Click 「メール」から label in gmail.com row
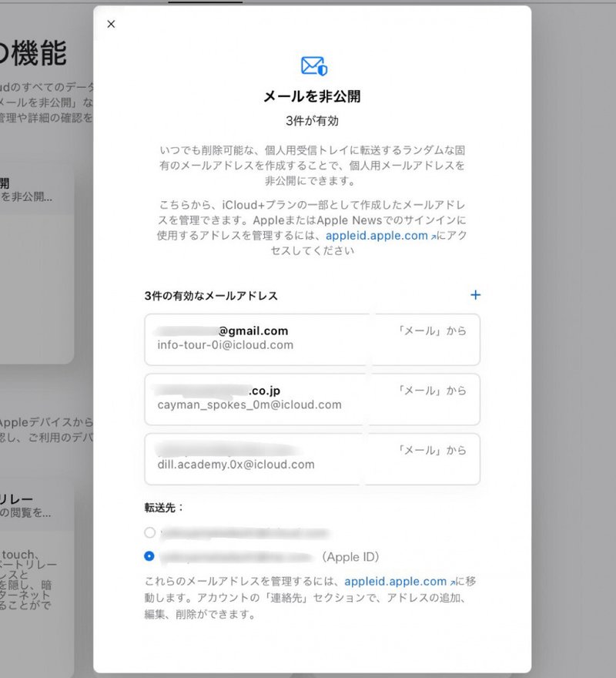 [x=431, y=331]
